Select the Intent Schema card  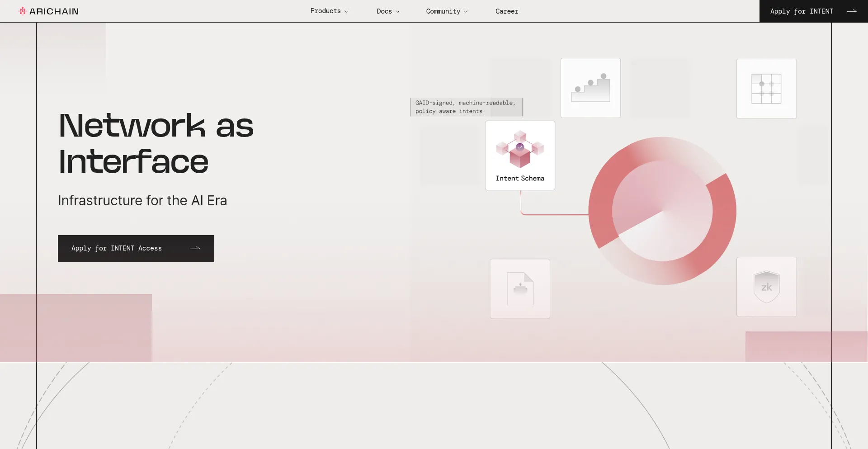[520, 156]
